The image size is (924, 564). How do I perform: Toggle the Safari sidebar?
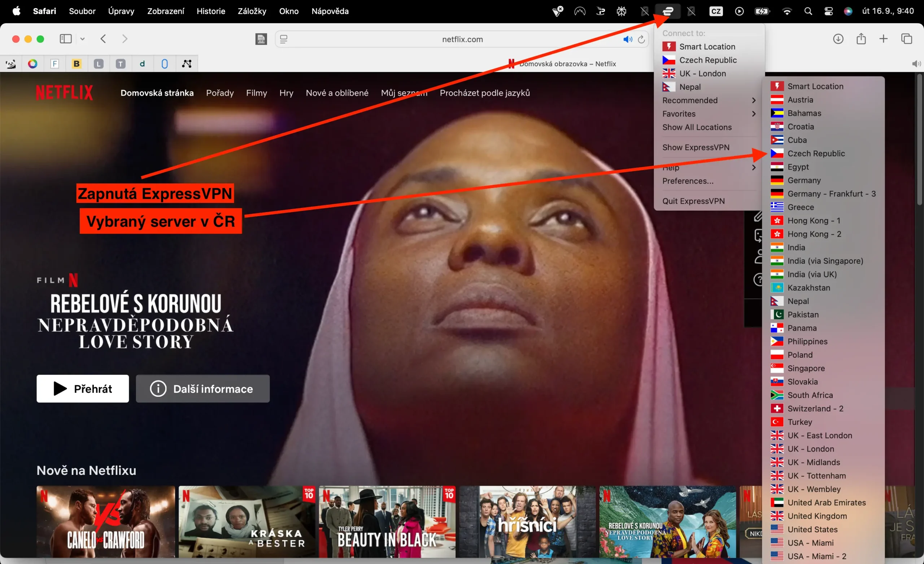tap(65, 39)
